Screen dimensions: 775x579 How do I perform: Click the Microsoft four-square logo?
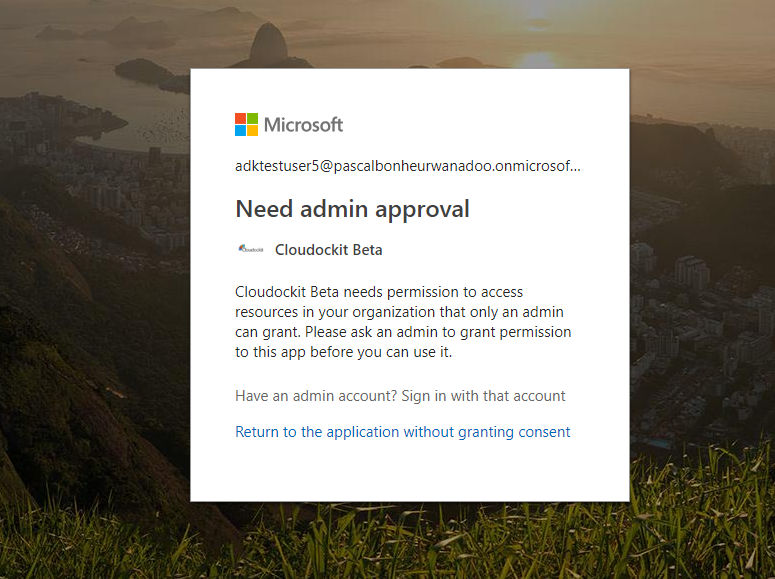click(246, 124)
